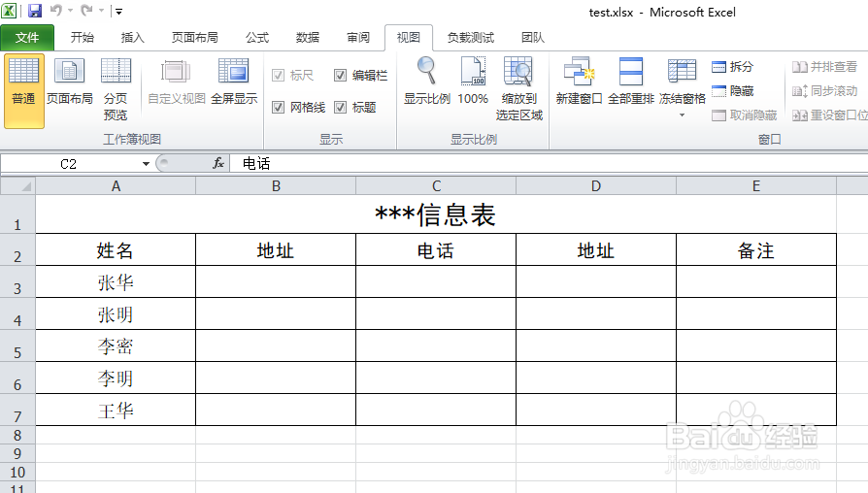
Task: Open a 新建窗口 new window
Action: 579,81
